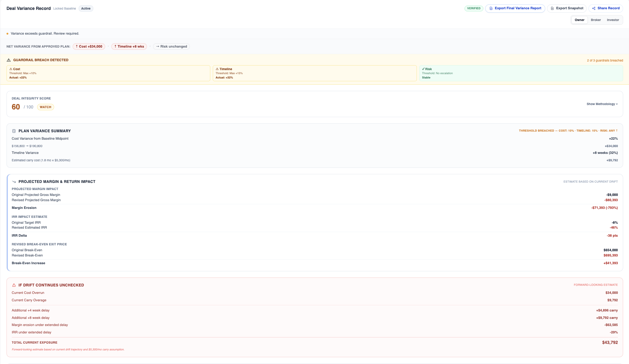Click the Show Methodology chevron arrow
This screenshot has width=629, height=364.
click(617, 104)
